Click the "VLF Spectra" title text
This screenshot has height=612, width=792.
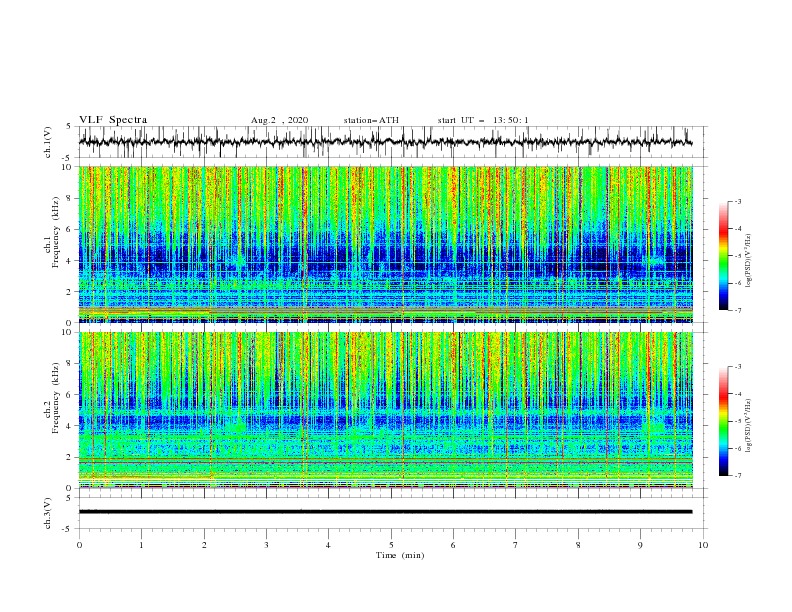[x=113, y=120]
